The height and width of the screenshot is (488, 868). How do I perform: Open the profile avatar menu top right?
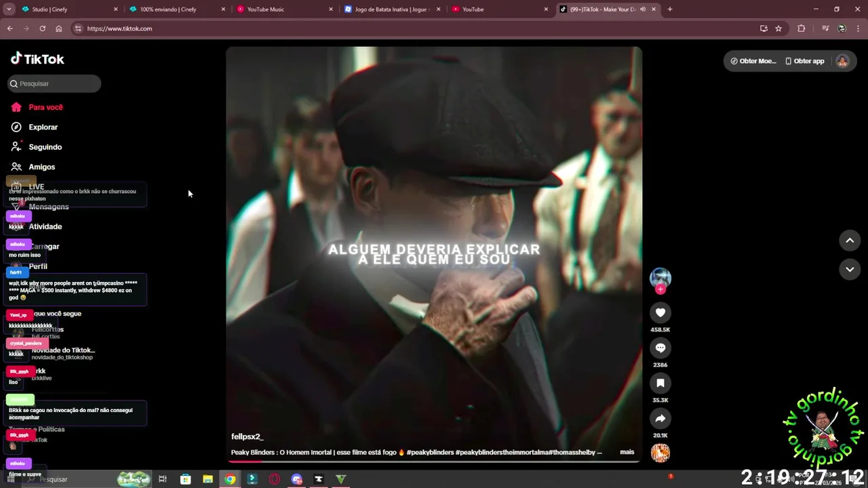pyautogui.click(x=842, y=61)
